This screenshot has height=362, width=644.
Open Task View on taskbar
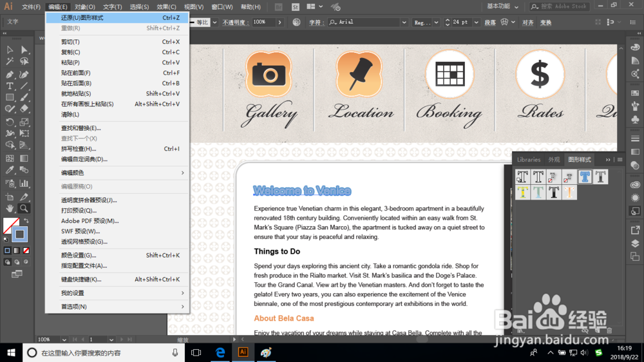click(x=196, y=352)
